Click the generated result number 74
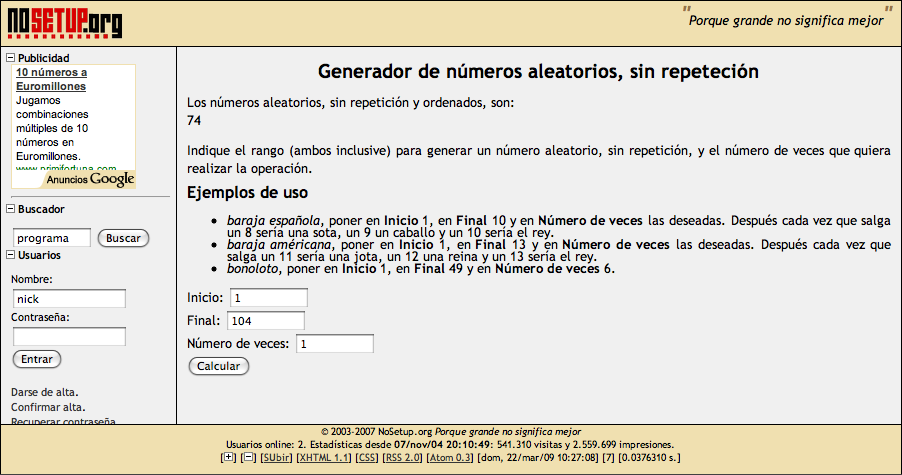902x475 pixels. (x=194, y=121)
